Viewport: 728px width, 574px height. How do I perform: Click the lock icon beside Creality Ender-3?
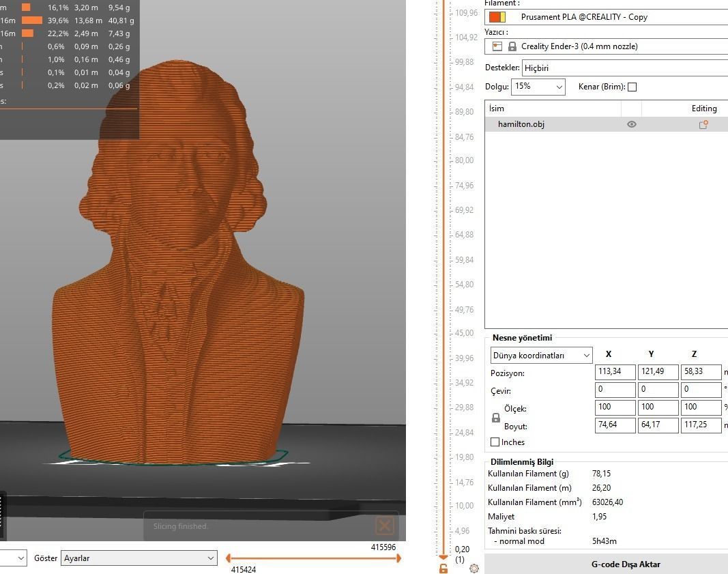click(x=512, y=46)
